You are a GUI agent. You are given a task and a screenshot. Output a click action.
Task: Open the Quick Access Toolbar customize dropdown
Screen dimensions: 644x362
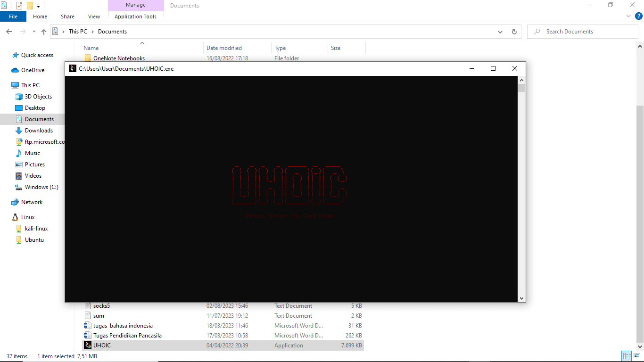click(x=38, y=5)
